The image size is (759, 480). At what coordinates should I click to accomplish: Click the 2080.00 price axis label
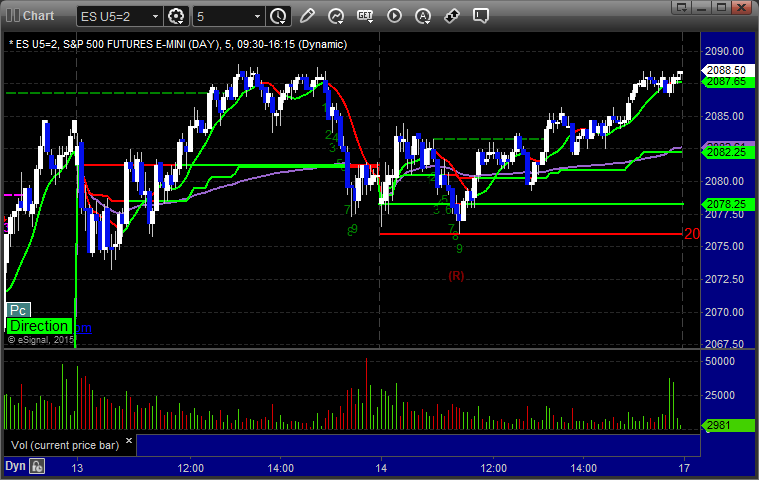(x=724, y=181)
